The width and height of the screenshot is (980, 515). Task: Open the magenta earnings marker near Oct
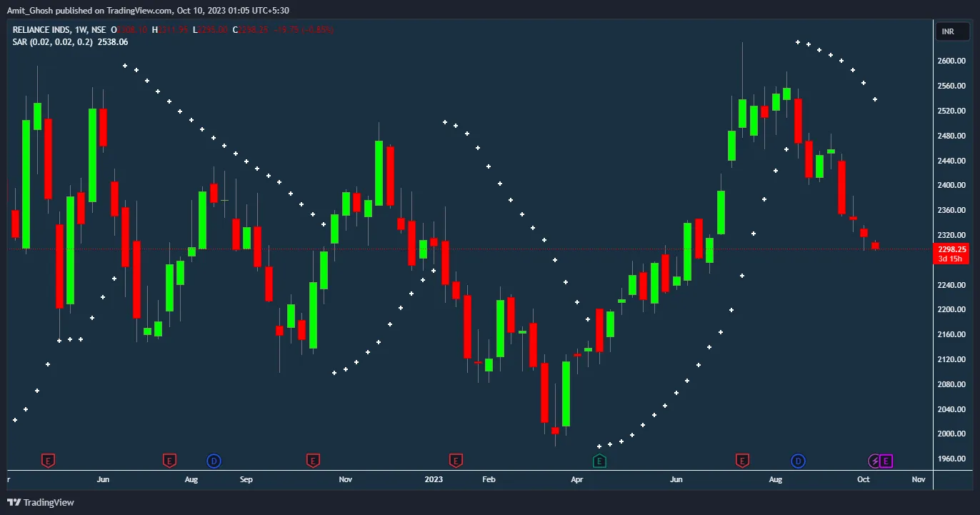pos(886,461)
